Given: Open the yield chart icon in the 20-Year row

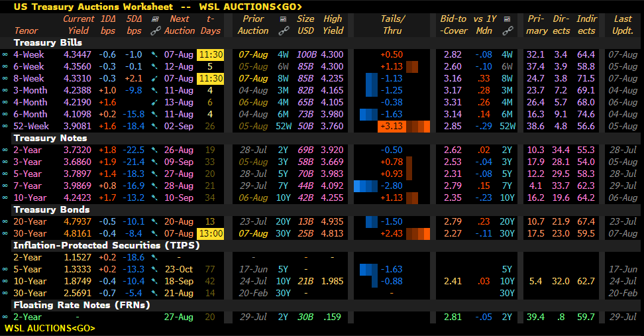Looking at the screenshot, I should click(154, 221).
